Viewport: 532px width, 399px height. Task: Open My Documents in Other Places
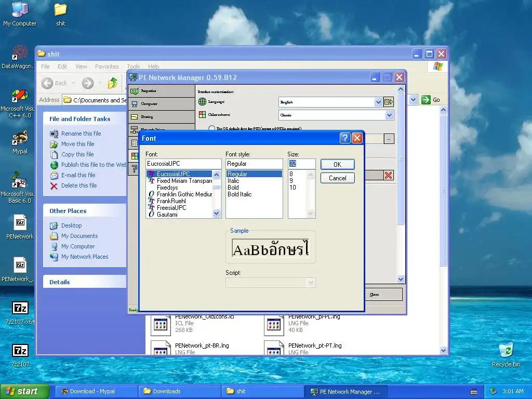[79, 236]
